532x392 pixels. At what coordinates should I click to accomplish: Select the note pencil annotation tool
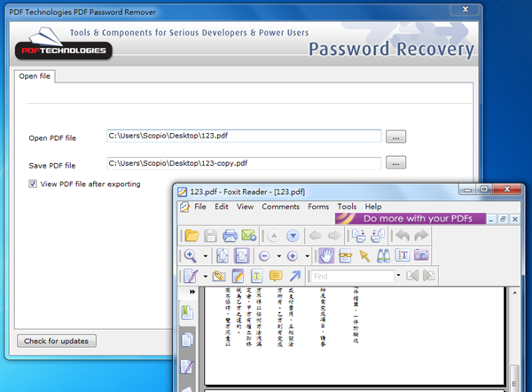(239, 276)
